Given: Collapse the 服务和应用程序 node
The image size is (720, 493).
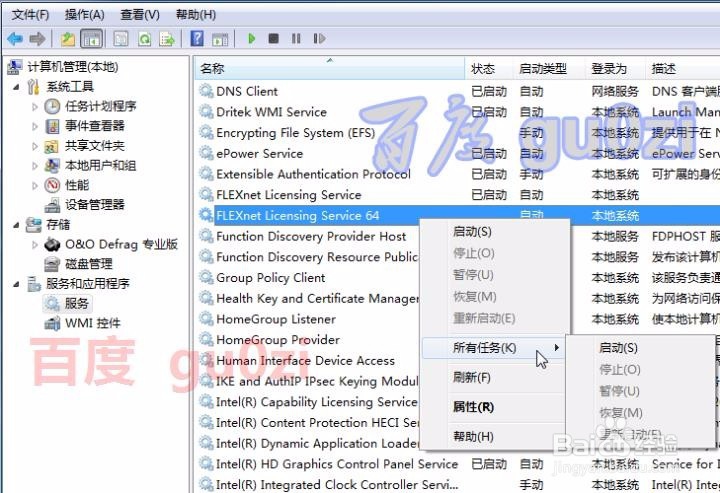Looking at the screenshot, I should pos(17,284).
